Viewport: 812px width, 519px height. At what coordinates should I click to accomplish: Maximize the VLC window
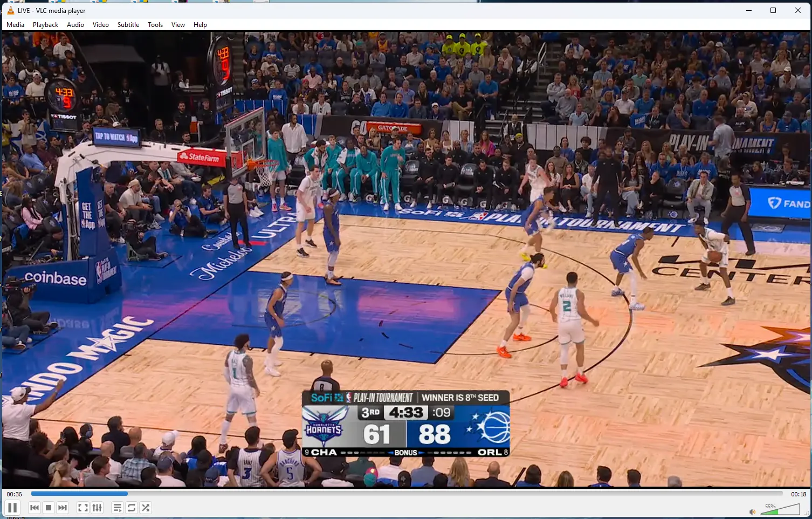[773, 10]
